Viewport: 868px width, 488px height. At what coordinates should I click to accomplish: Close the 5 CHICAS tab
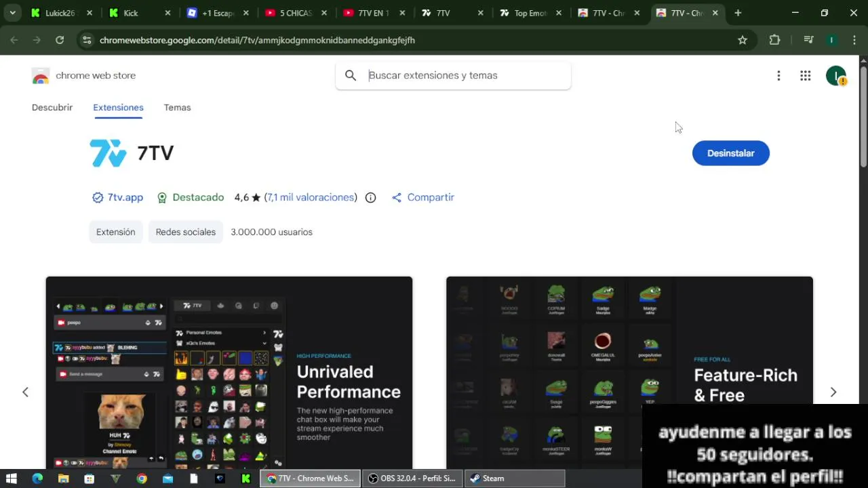pyautogui.click(x=325, y=13)
